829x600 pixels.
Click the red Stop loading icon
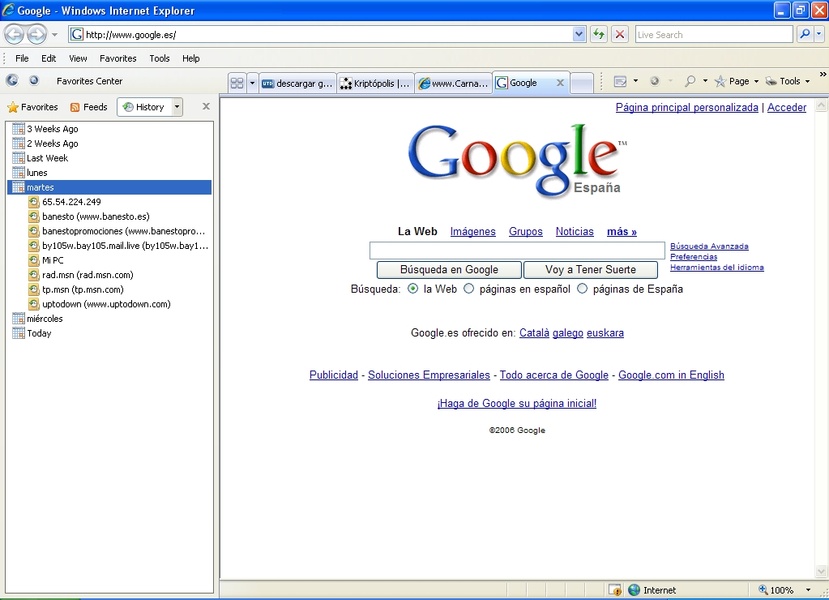620,34
